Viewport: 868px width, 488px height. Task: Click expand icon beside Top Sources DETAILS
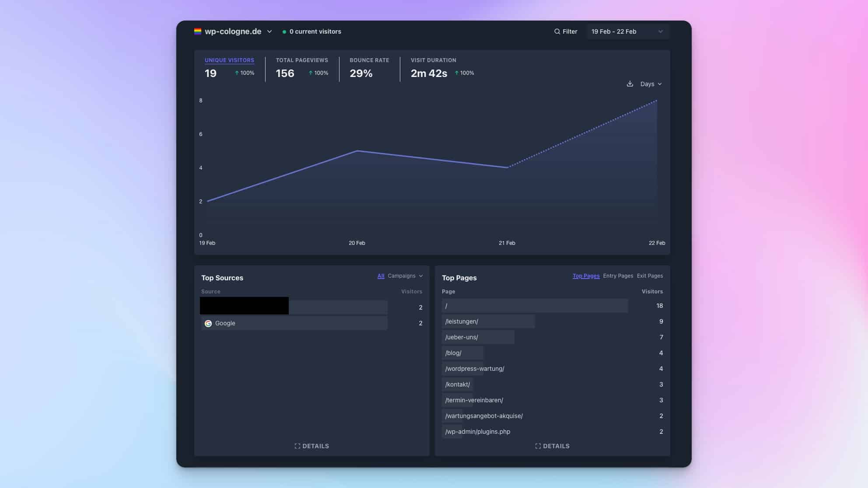pyautogui.click(x=297, y=446)
